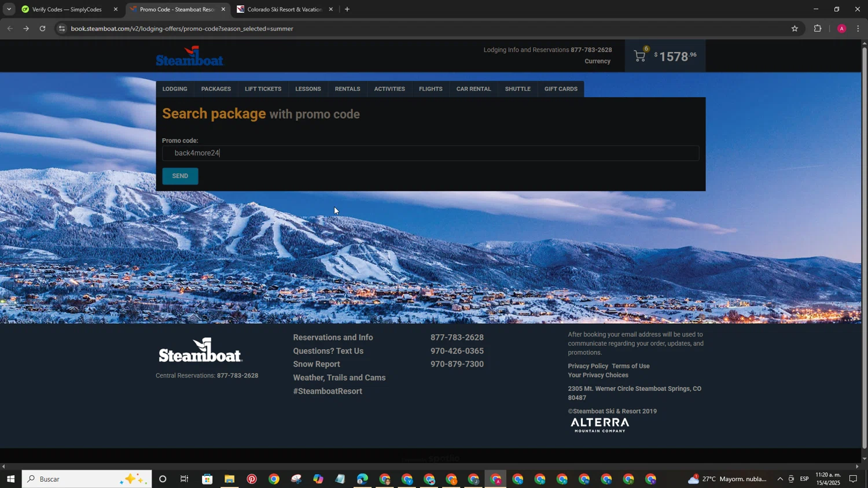Viewport: 868px width, 488px height.
Task: Open the Flights menu item
Action: [431, 89]
